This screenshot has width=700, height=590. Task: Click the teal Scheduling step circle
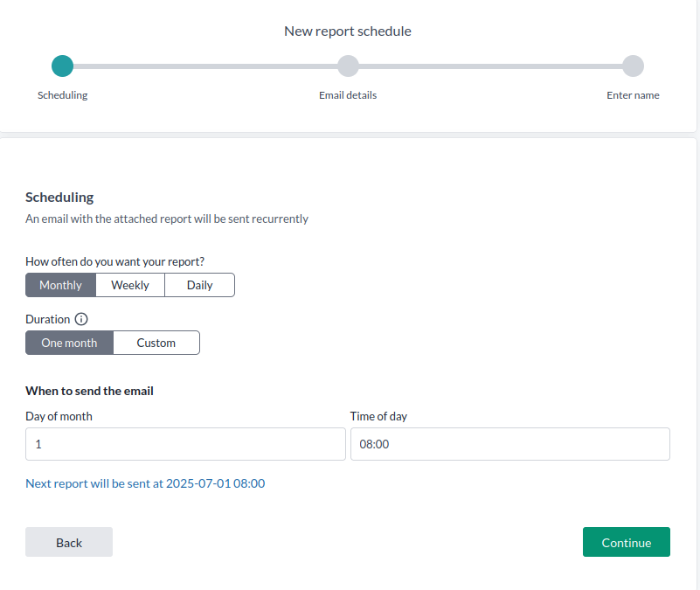62,66
